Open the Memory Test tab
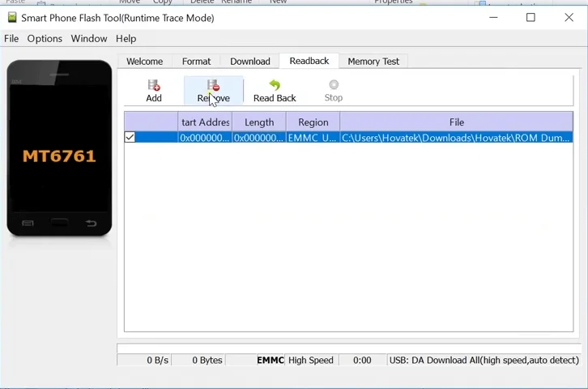This screenshot has height=389, width=588. (x=373, y=61)
